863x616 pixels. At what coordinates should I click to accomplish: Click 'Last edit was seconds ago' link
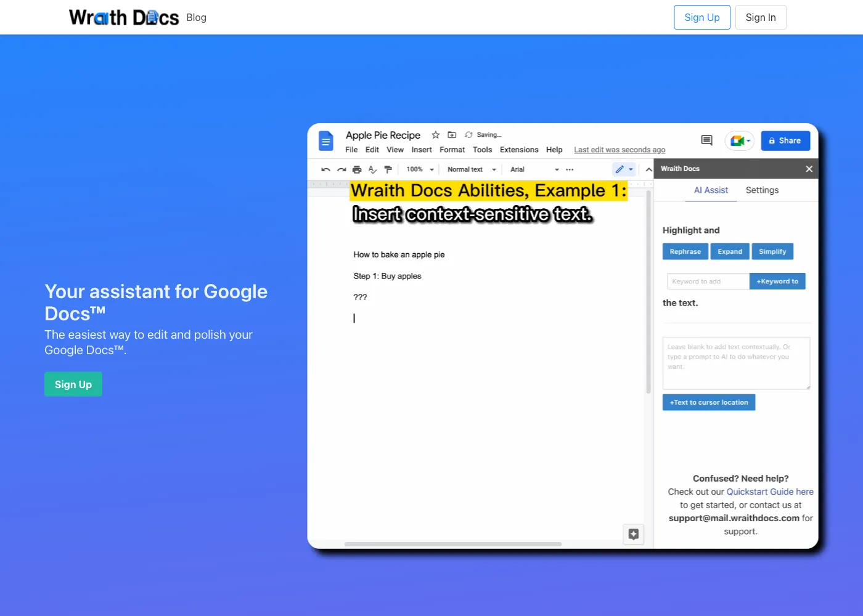click(x=620, y=150)
